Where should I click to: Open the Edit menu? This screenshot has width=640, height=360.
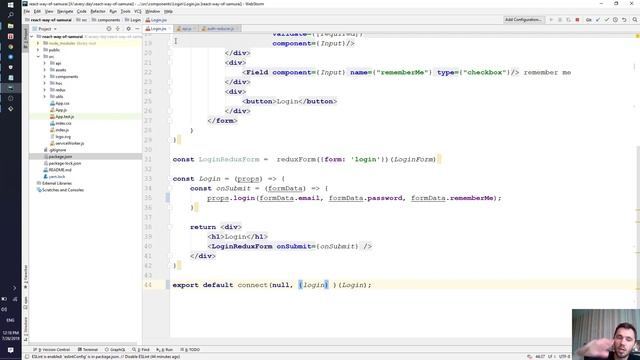(37, 11)
